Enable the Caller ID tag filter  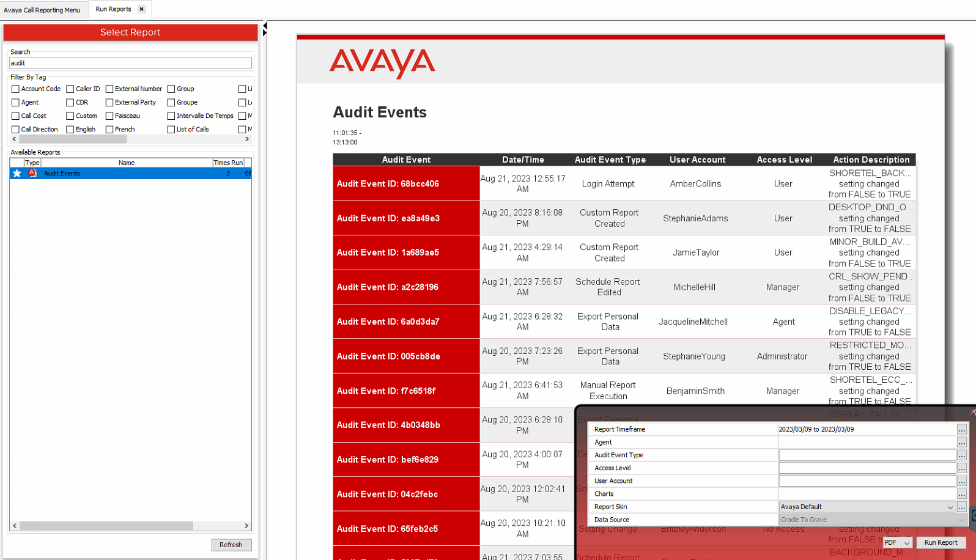(70, 89)
